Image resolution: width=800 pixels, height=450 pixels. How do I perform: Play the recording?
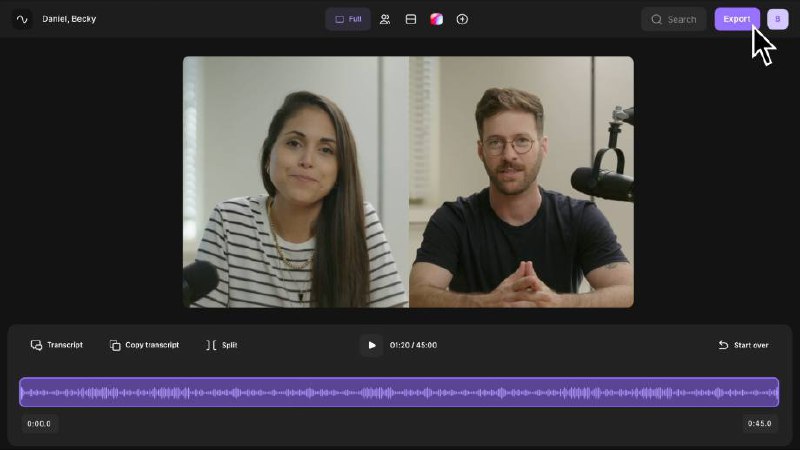tap(371, 345)
